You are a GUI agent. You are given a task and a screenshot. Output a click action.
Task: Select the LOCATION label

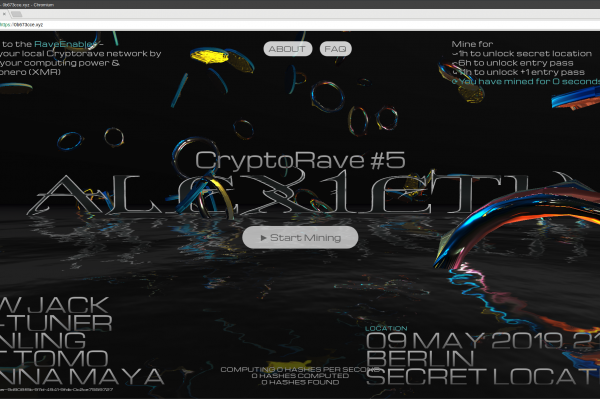(x=386, y=328)
